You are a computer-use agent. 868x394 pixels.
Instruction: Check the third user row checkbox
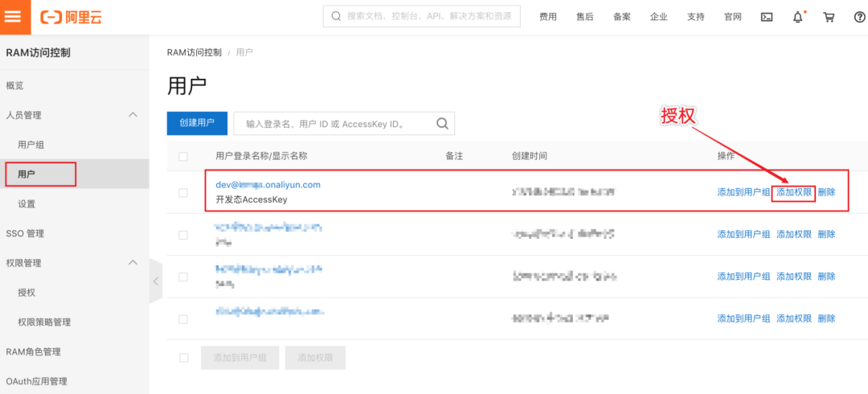[x=183, y=277]
